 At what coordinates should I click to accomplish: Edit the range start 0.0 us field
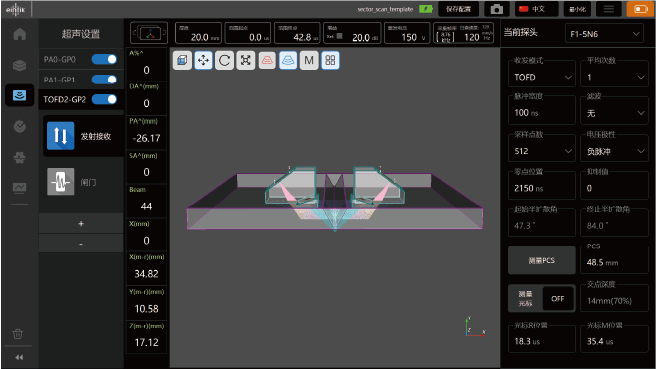tap(248, 33)
